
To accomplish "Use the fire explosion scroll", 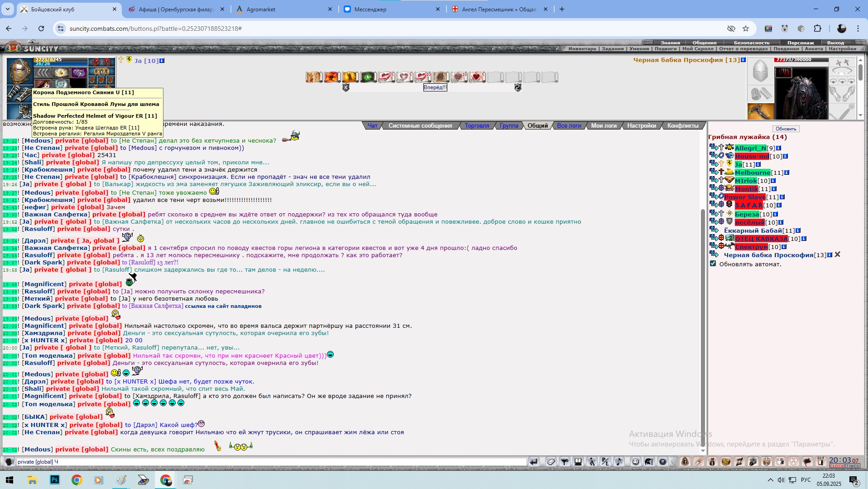I will pos(332,77).
